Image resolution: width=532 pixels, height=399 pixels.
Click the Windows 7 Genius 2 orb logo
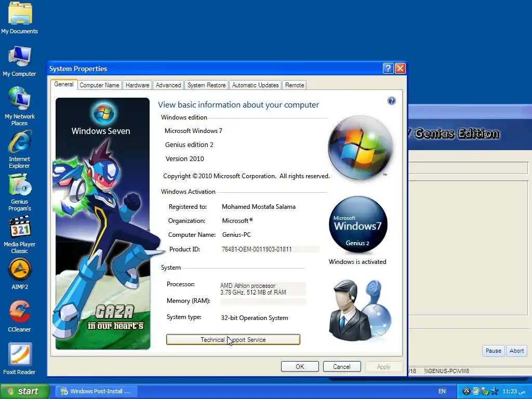pyautogui.click(x=358, y=224)
